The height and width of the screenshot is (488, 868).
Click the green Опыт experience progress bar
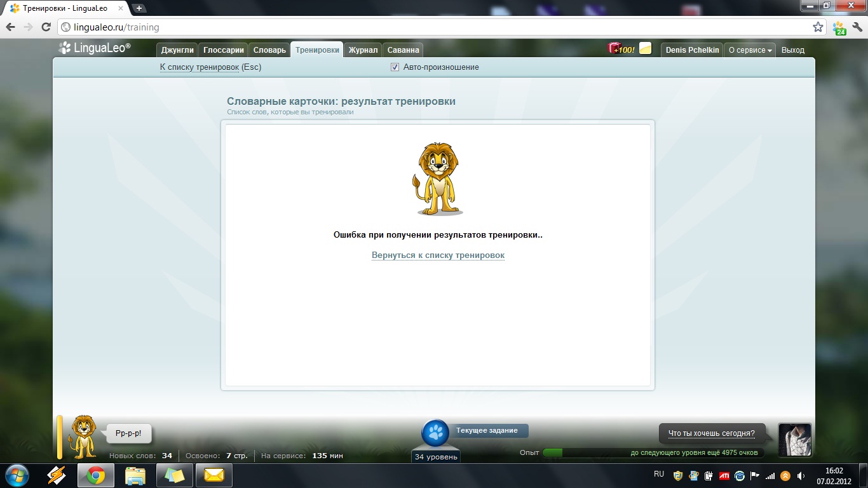tap(653, 453)
